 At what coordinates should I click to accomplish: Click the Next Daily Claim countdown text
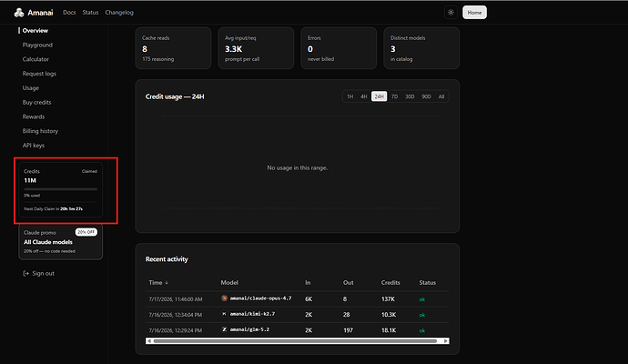pos(54,209)
